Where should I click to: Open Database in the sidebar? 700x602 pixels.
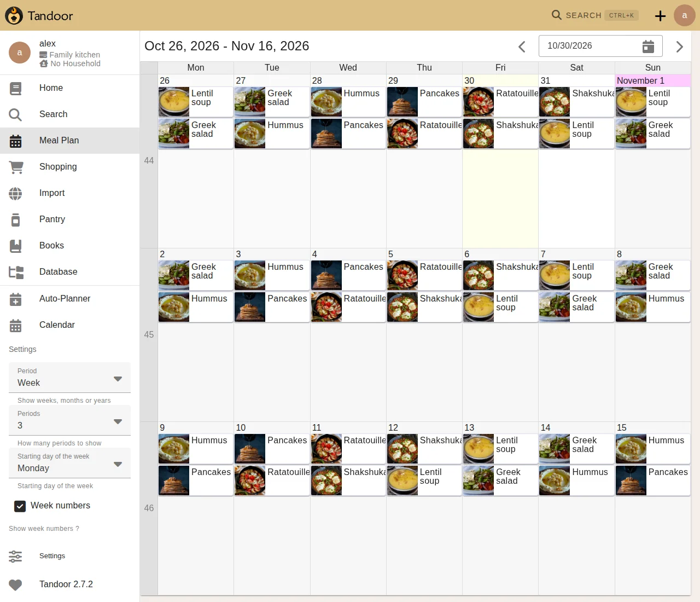point(69,272)
